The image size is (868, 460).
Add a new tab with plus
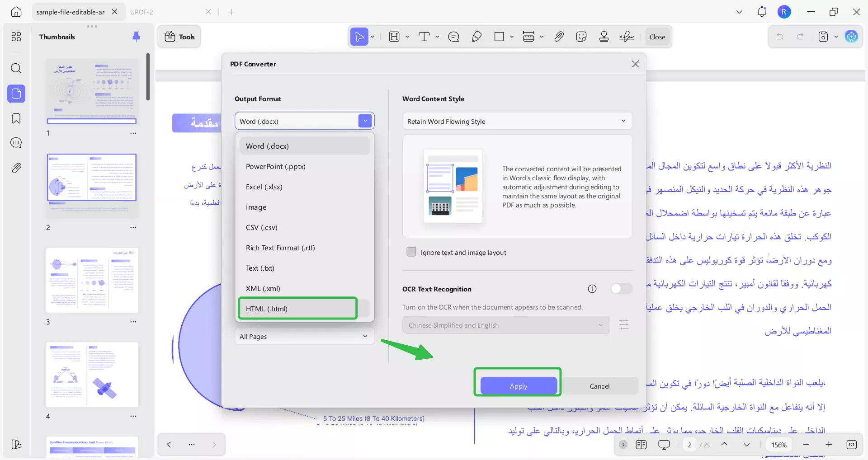(231, 12)
